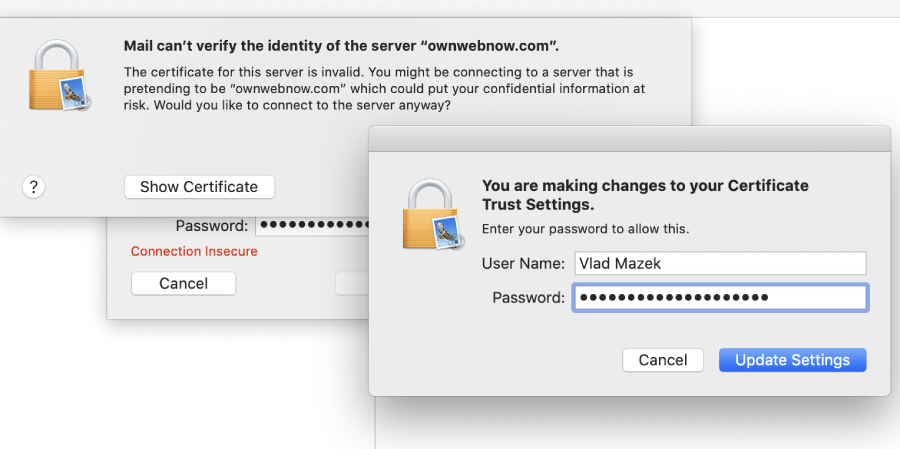Click the "You are making changes" heading text
The height and width of the screenshot is (449, 900).
tap(645, 194)
